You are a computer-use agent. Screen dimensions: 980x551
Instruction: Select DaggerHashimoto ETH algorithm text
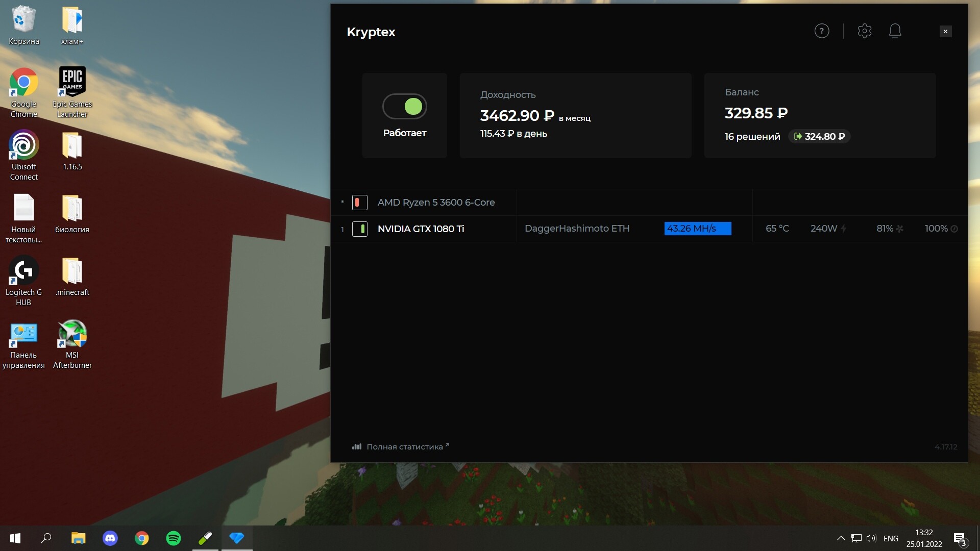point(577,229)
